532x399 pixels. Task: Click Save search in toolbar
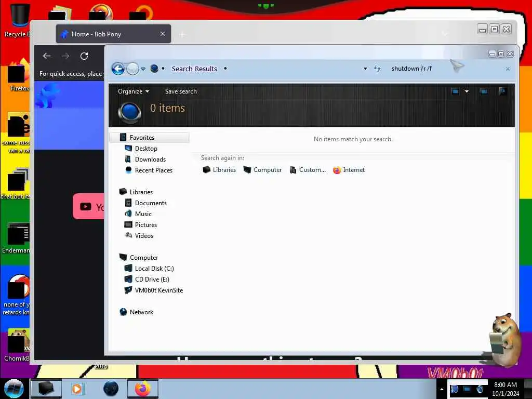(181, 91)
